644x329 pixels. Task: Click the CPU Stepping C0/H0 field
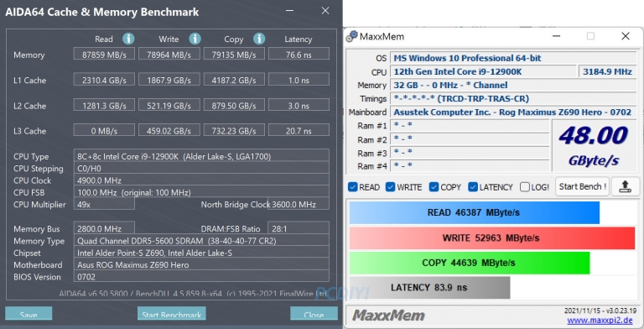pos(201,168)
